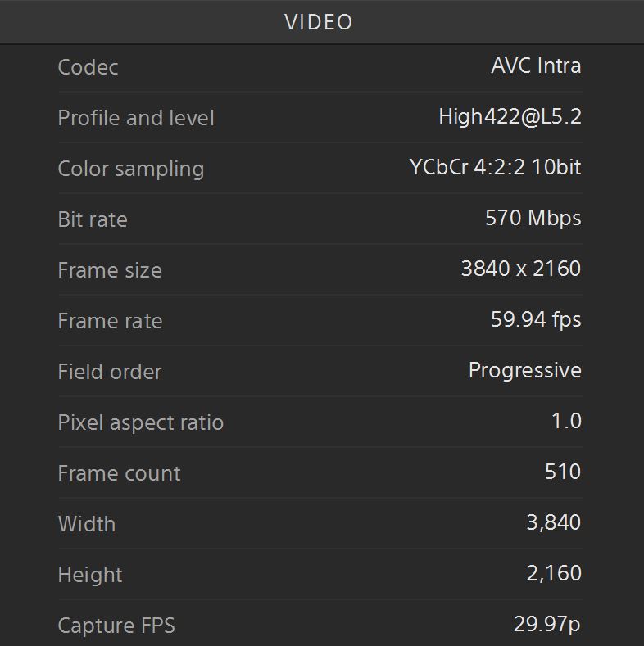Click the Bit rate label
Image resolution: width=644 pixels, height=646 pixels.
(93, 219)
